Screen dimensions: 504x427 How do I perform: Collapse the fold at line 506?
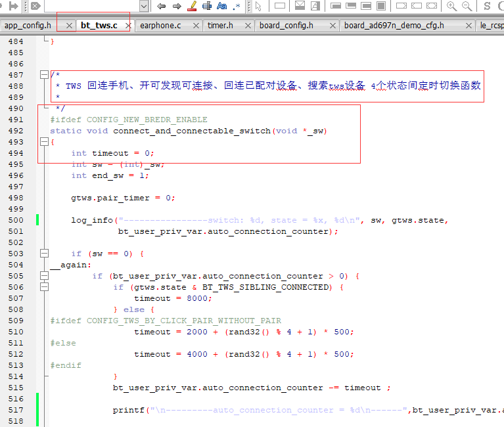point(45,287)
